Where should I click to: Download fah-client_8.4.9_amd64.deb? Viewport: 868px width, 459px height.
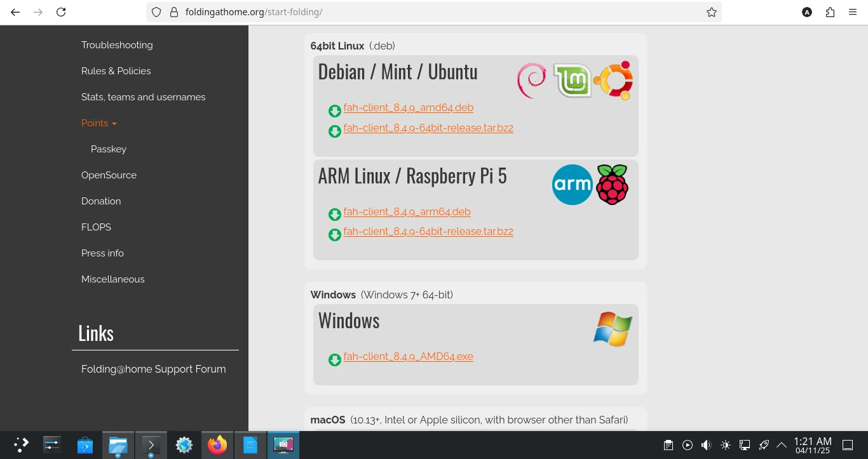[409, 107]
